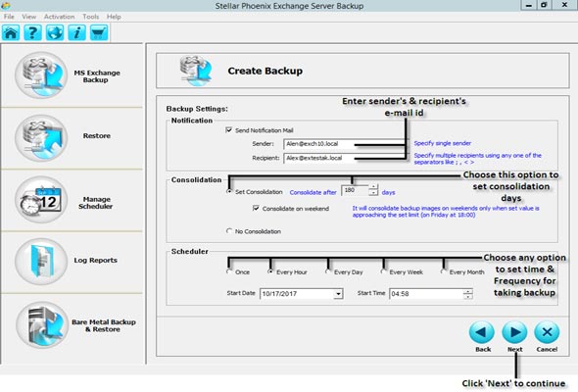Open the Help menu

114,17
